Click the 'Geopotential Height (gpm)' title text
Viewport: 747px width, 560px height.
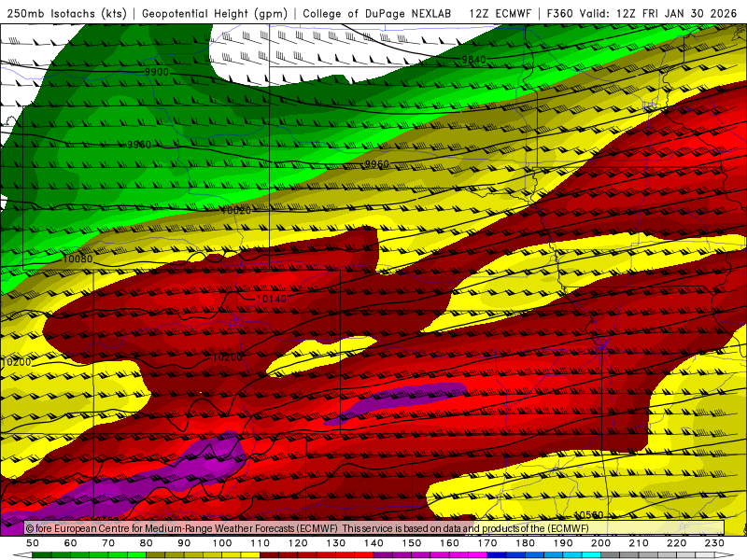(x=215, y=14)
